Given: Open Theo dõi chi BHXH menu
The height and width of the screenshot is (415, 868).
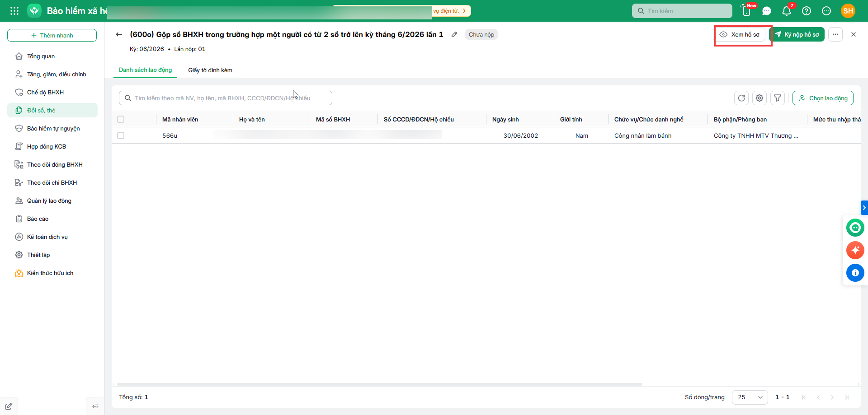Looking at the screenshot, I should pos(52,182).
